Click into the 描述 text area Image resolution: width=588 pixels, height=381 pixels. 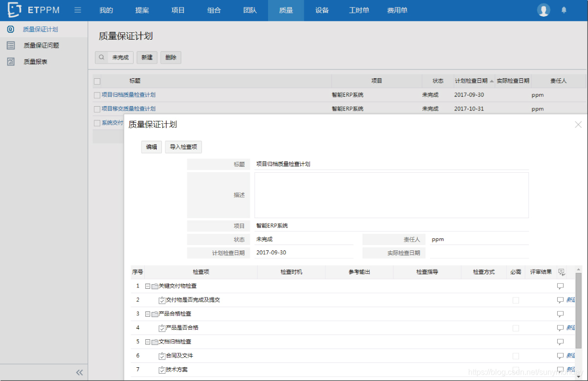pos(391,195)
